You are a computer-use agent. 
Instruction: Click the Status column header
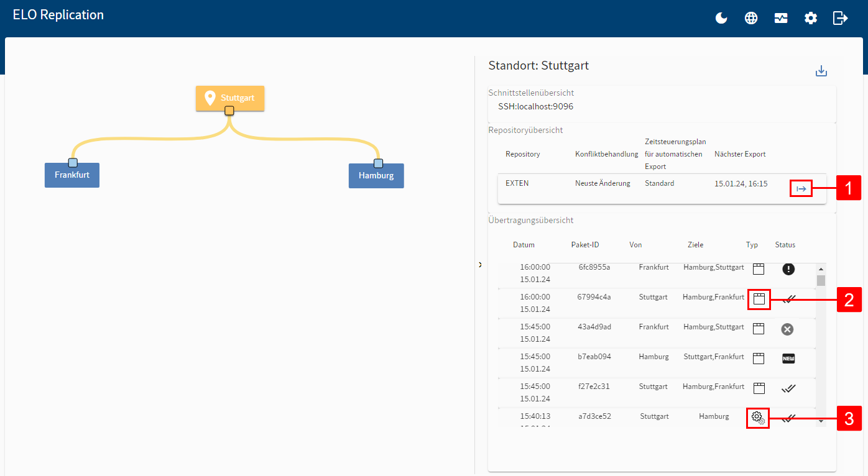click(x=785, y=245)
